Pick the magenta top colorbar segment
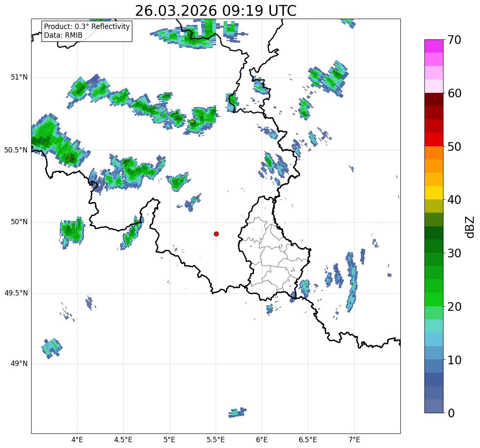This screenshot has height=448, width=480. click(434, 46)
